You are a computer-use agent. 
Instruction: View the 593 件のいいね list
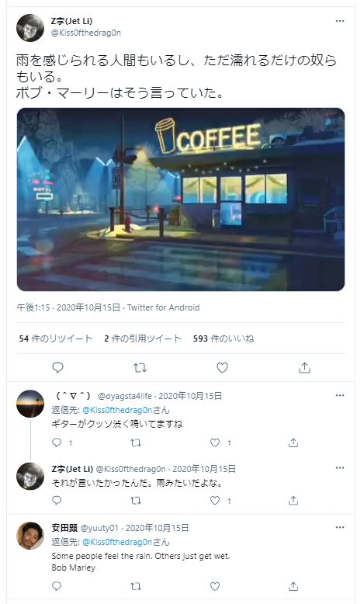pyautogui.click(x=224, y=338)
